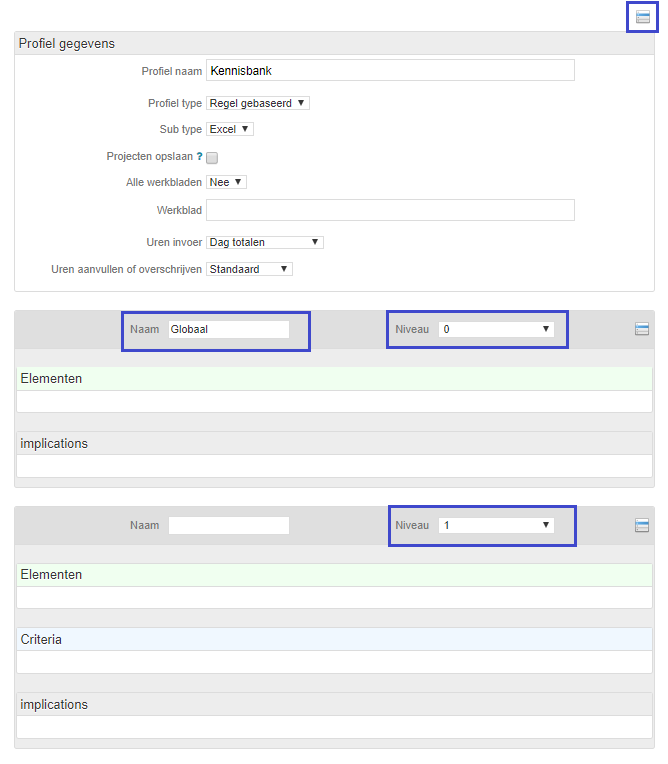Toggle the Projecten opslaan checkbox
The height and width of the screenshot is (764, 668).
pyautogui.click(x=212, y=157)
